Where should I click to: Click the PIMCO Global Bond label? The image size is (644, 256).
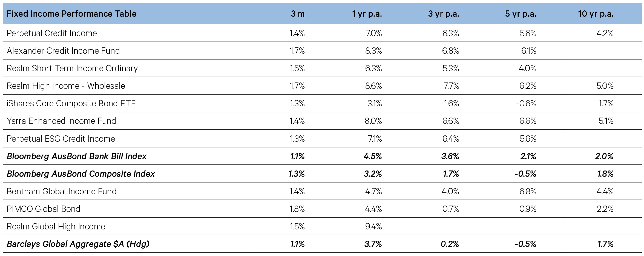(44, 209)
